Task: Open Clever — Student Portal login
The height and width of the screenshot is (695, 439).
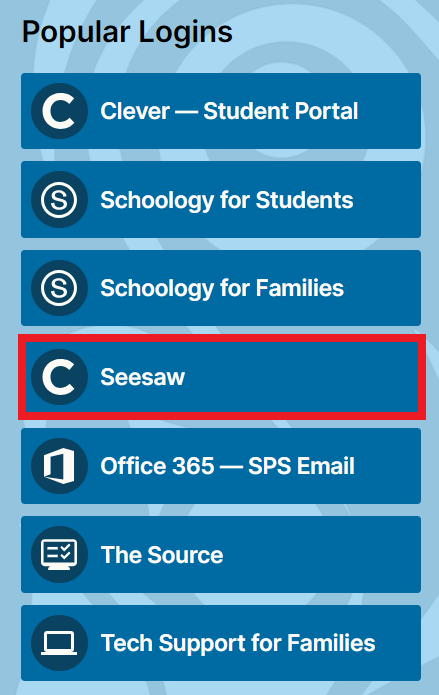Action: pos(221,111)
